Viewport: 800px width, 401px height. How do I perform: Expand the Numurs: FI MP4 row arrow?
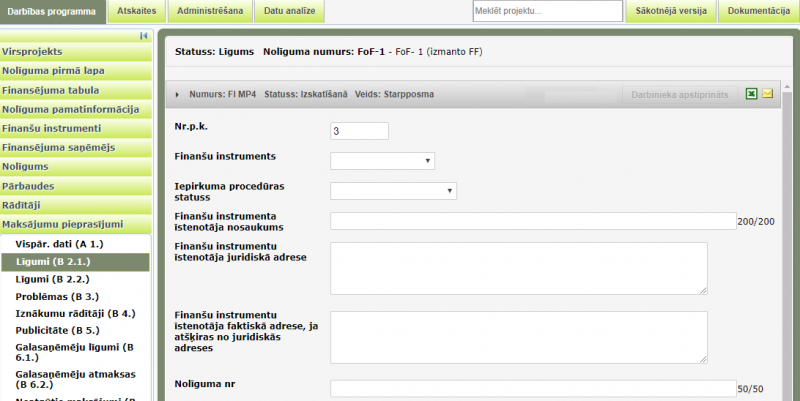click(x=178, y=95)
